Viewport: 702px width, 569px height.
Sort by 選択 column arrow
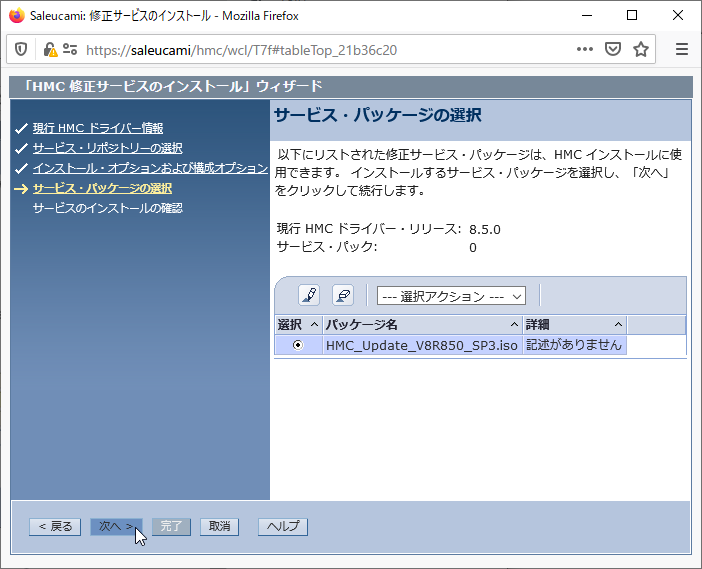314,325
